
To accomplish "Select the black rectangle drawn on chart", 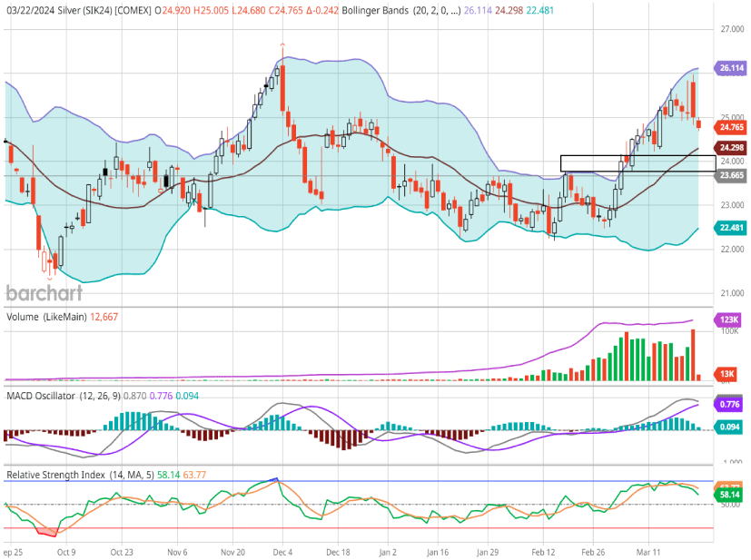I will click(637, 155).
